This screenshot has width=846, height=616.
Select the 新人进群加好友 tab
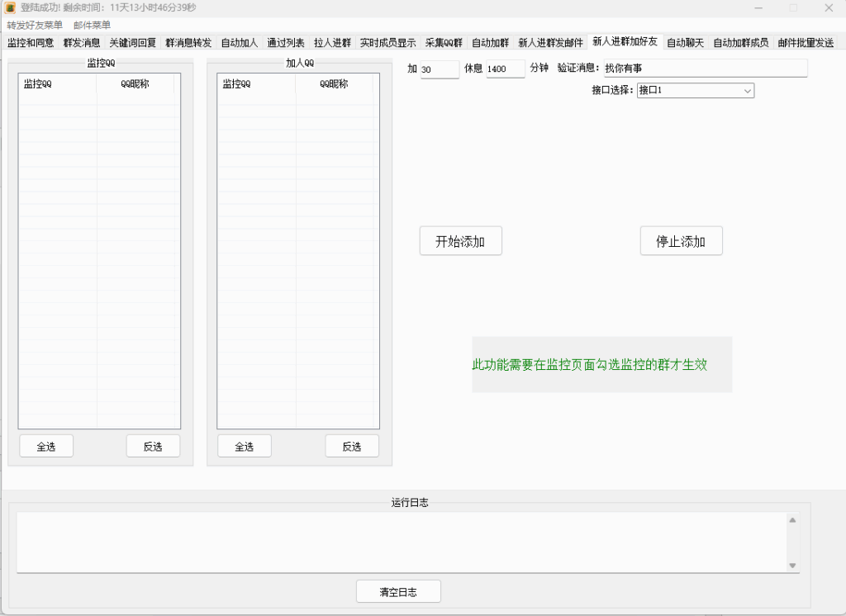[x=625, y=41]
